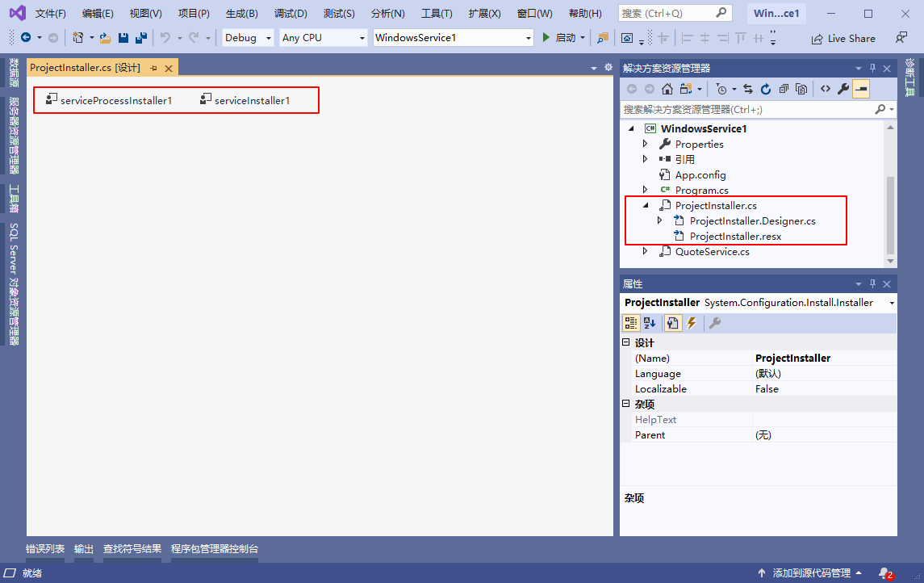Click the Live Share button

coord(843,38)
